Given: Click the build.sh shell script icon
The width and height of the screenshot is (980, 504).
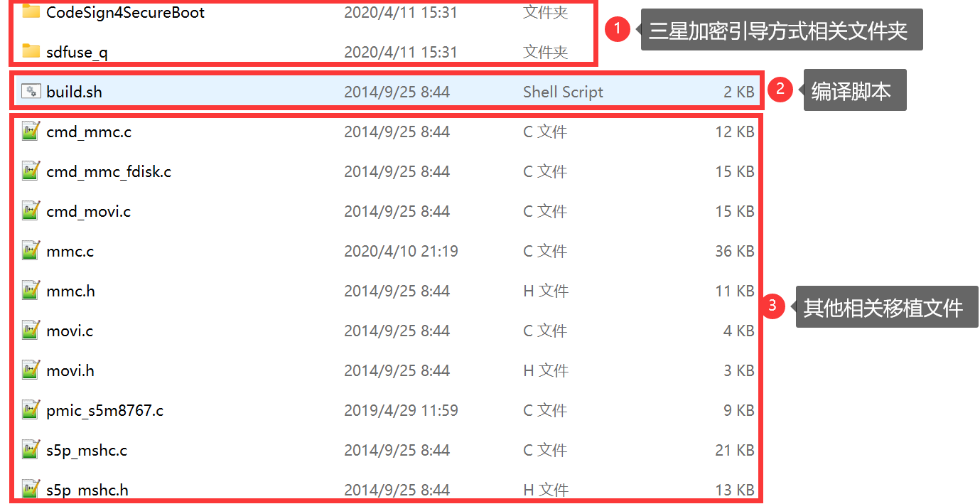Looking at the screenshot, I should tap(31, 92).
